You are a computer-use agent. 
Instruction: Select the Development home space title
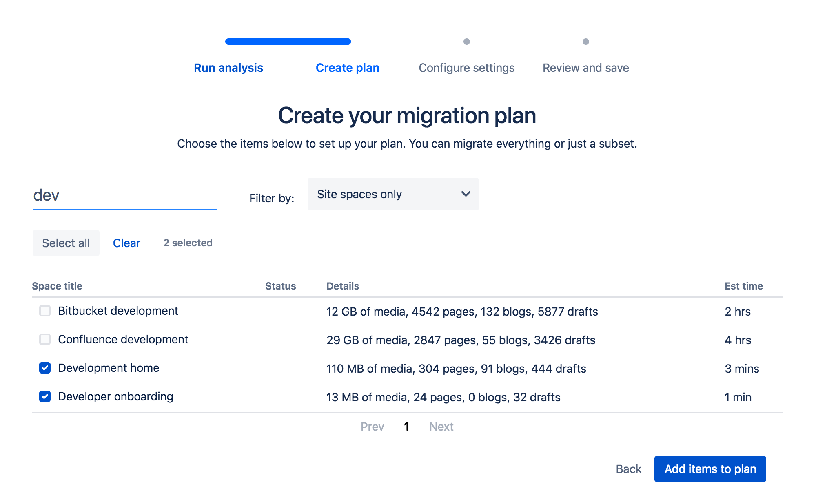(109, 368)
